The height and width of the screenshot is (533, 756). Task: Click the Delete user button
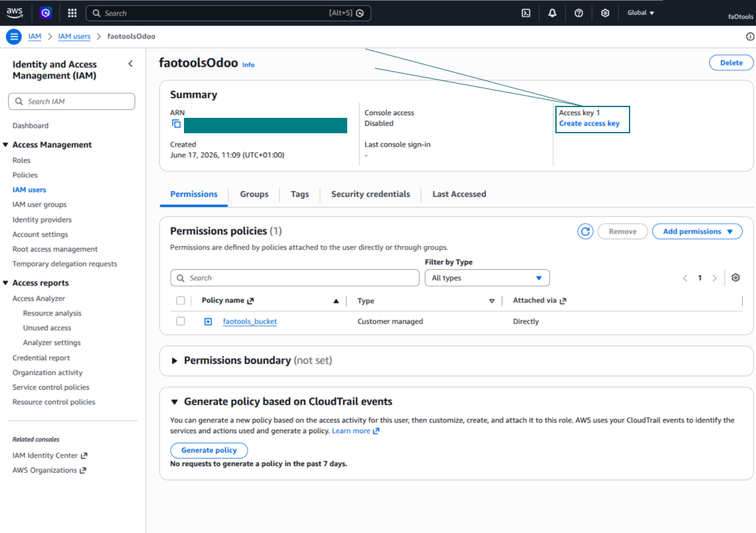coord(731,63)
